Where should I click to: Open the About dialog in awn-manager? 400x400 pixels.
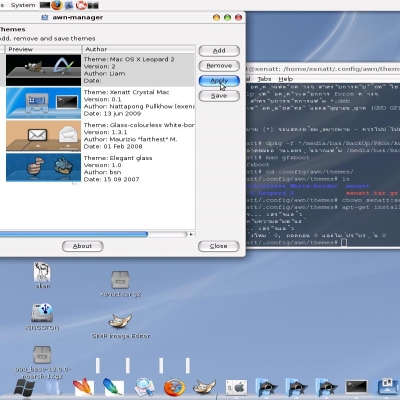(x=82, y=246)
